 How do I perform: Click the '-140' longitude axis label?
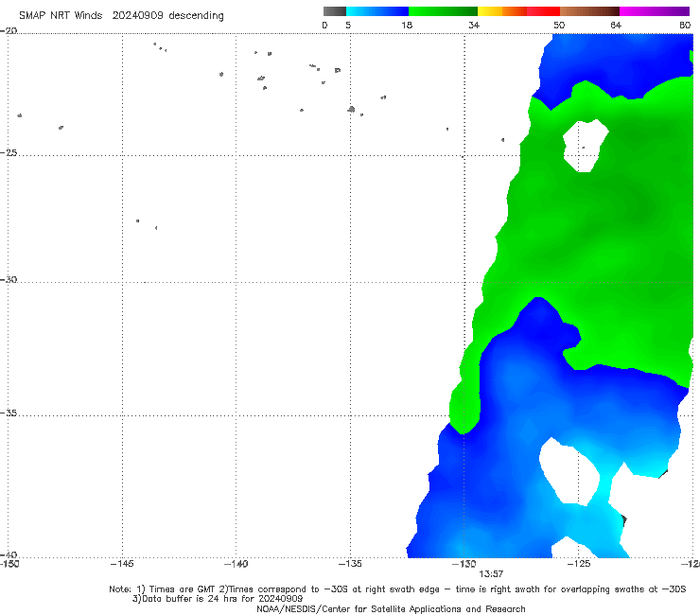[236, 564]
